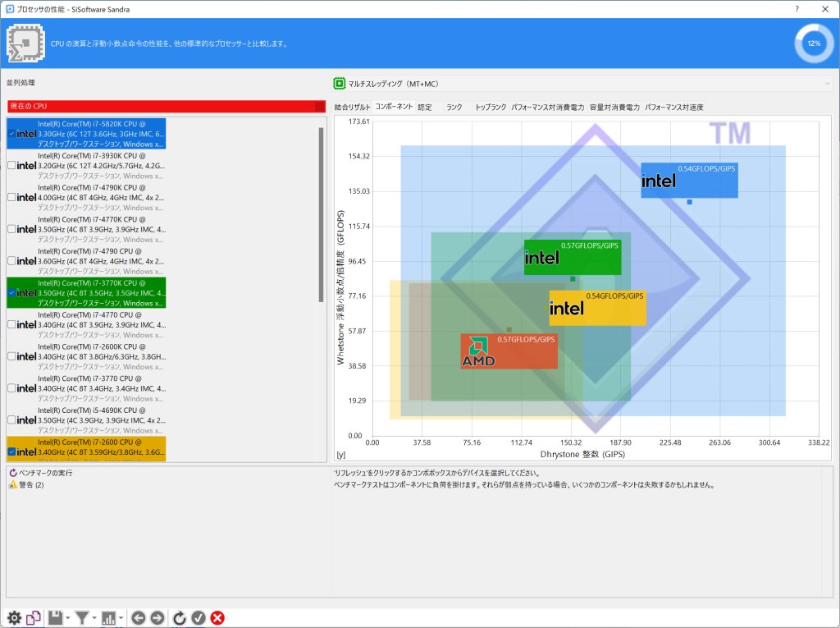Click the 警告 (2) tree item
840x628 pixels.
coord(32,485)
